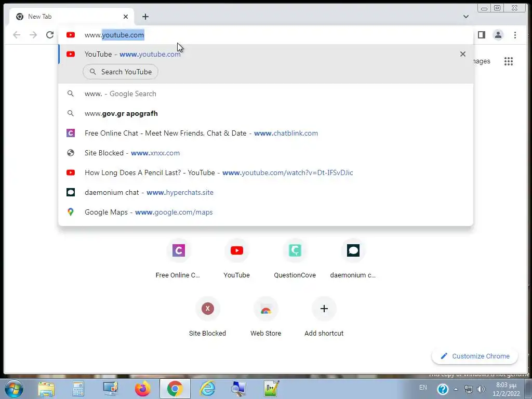Click the EN language indicator
The width and height of the screenshot is (532, 399).
(x=423, y=388)
